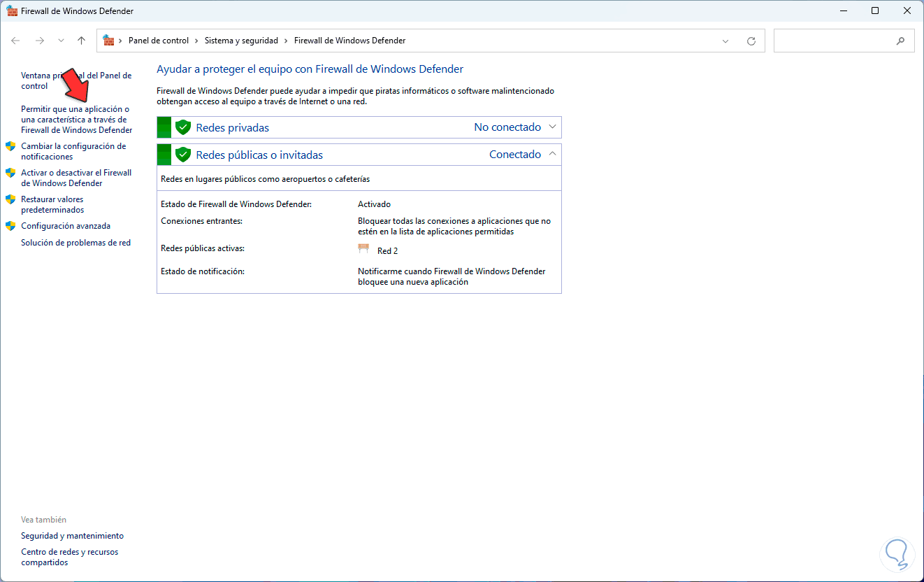Click the firewall icon in address bar
The image size is (924, 582).
click(x=108, y=41)
